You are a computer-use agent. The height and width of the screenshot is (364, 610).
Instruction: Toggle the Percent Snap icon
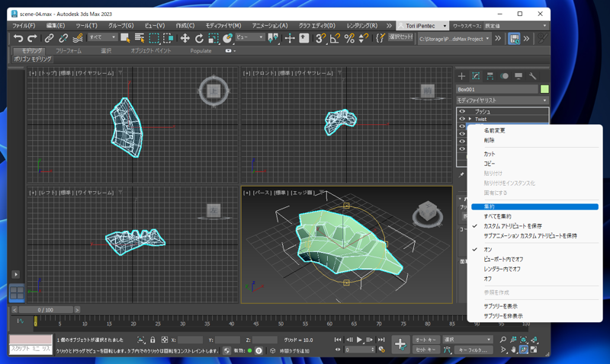(349, 38)
